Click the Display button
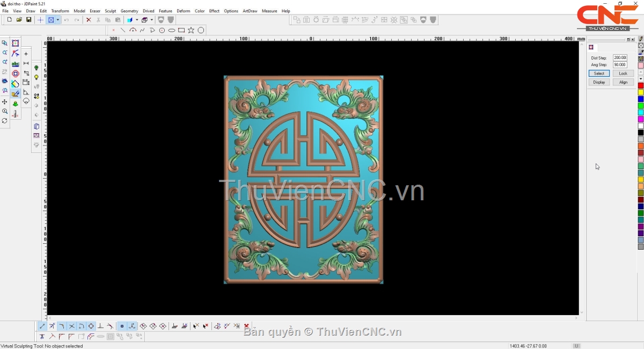 tap(599, 82)
